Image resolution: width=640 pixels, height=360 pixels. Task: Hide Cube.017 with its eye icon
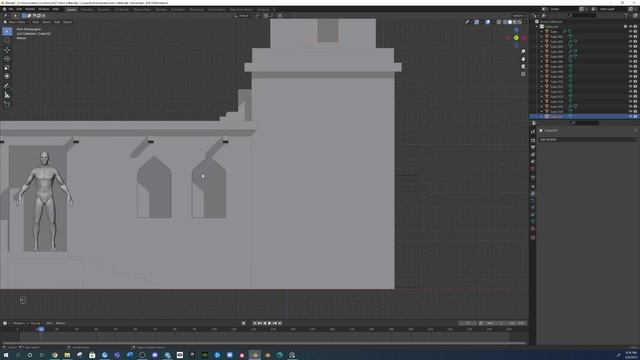point(630,117)
